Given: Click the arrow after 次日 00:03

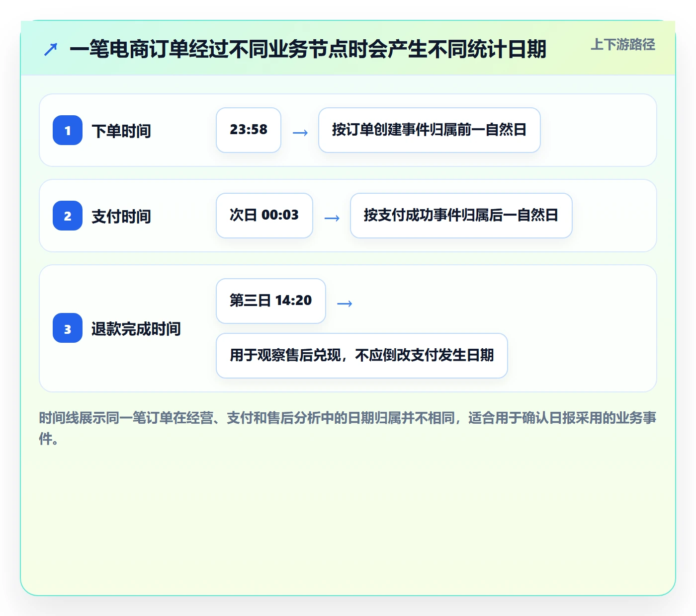Looking at the screenshot, I should pyautogui.click(x=332, y=218).
